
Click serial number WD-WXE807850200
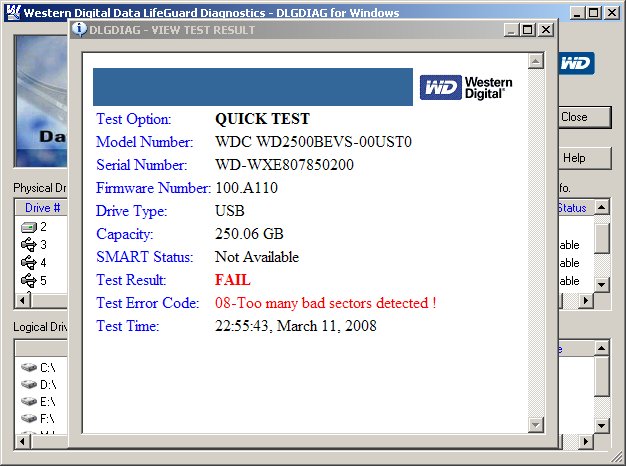pos(284,165)
